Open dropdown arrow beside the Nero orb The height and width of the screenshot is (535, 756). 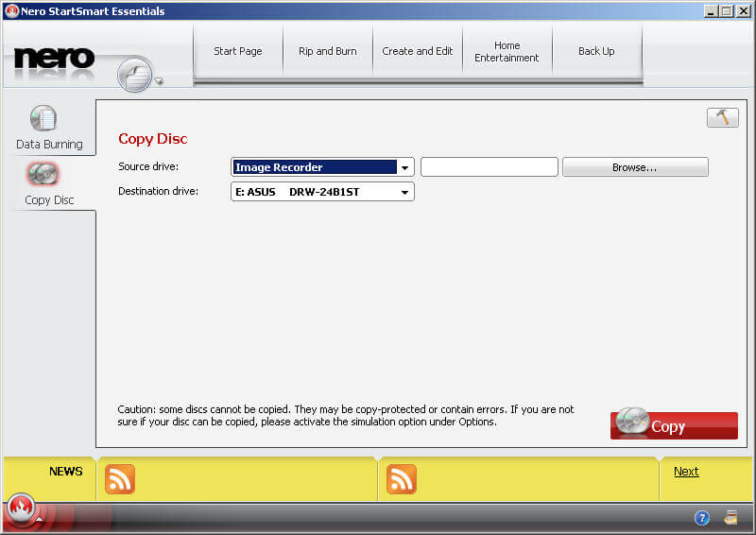159,82
